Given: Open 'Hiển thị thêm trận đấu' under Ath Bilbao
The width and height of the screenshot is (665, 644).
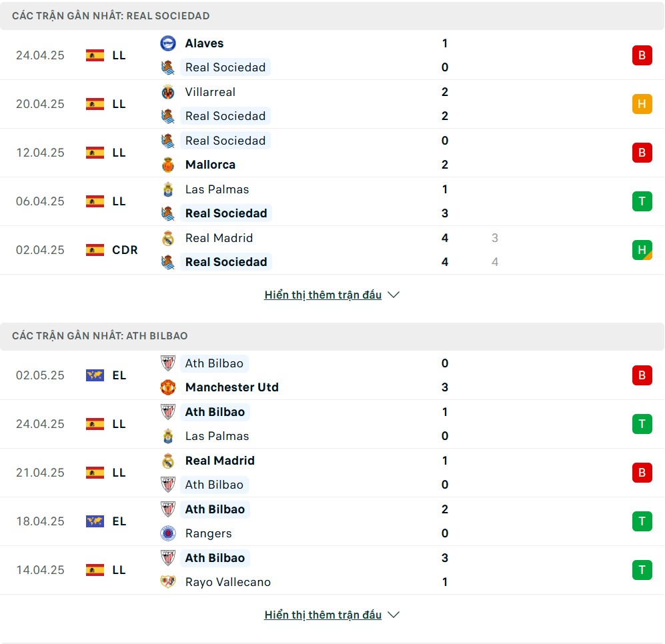Looking at the screenshot, I should coord(323,615).
